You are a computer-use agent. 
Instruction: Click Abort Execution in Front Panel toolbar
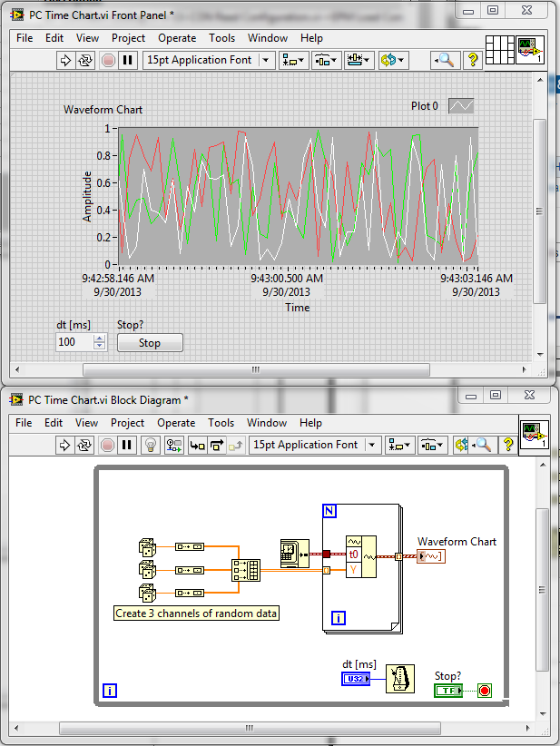(109, 61)
